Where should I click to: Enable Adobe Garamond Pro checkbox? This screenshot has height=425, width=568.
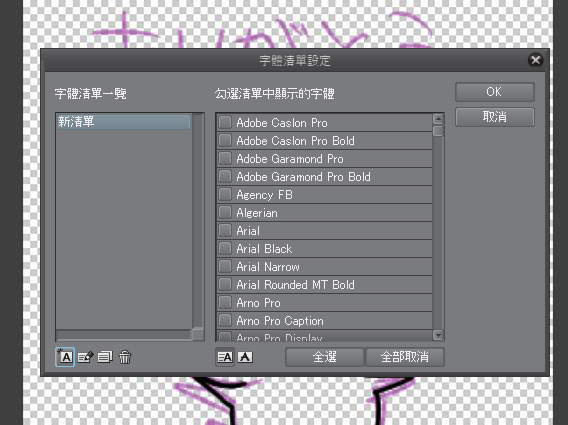pos(225,158)
